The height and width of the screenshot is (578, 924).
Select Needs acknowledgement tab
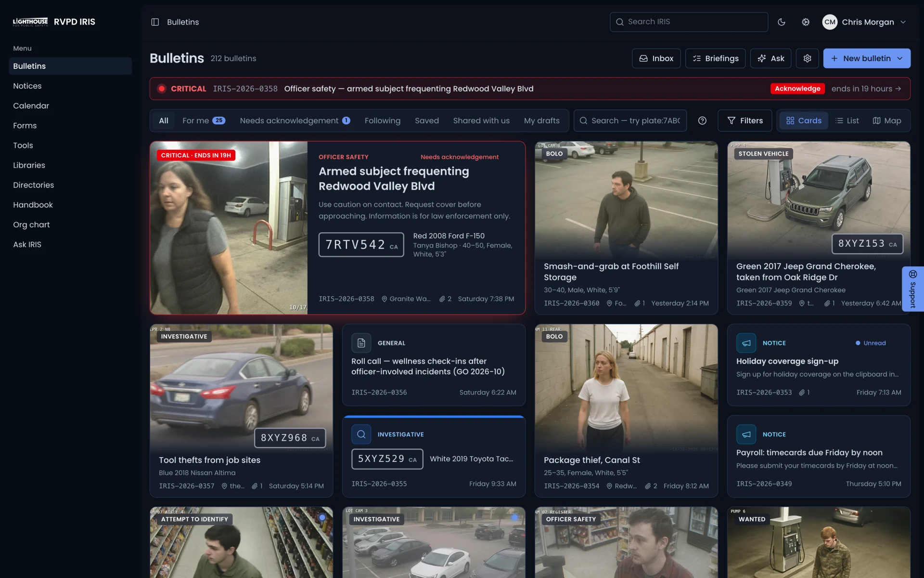click(x=295, y=121)
